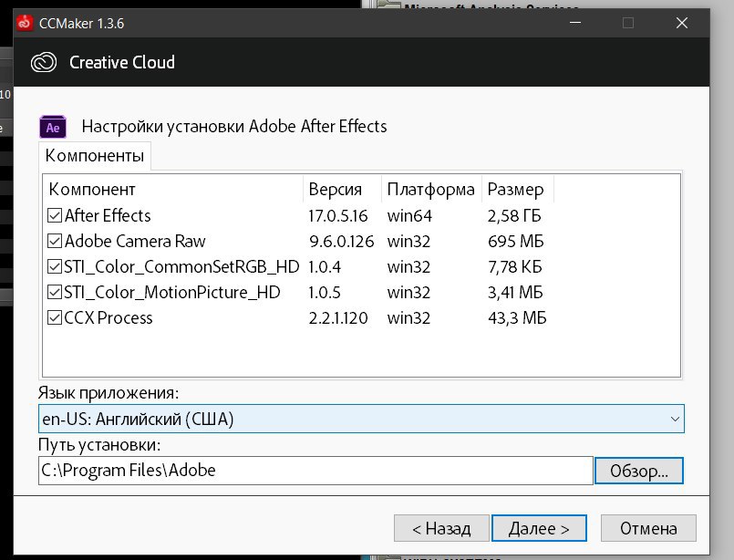Click version 1.0.5 cell

click(325, 293)
